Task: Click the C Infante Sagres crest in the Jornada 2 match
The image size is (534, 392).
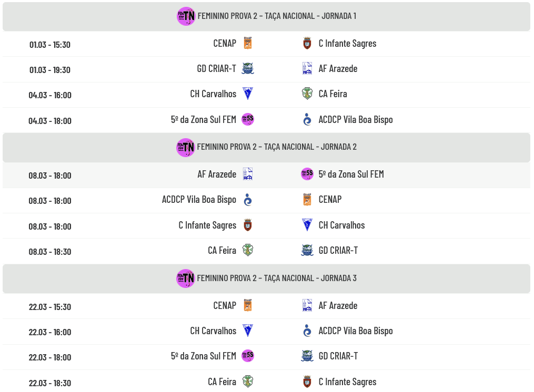Action: point(248,225)
